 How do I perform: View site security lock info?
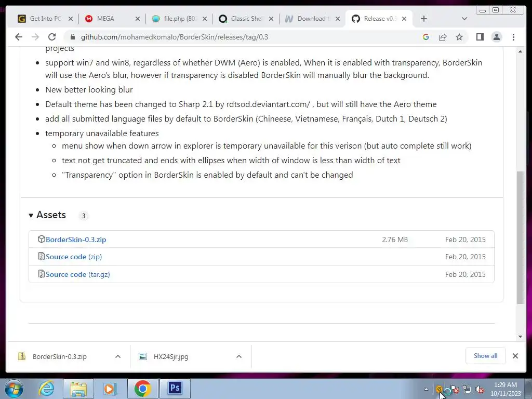tap(72, 37)
